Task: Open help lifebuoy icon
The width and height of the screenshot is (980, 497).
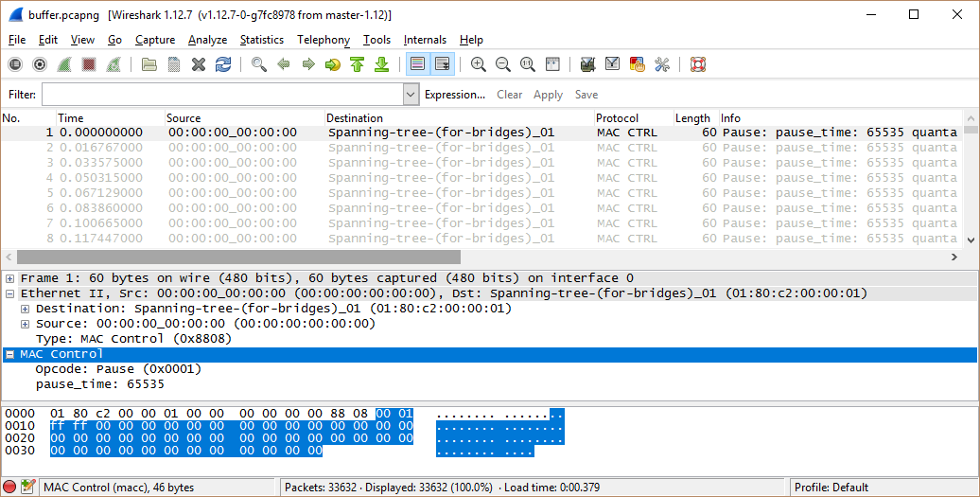Action: tap(697, 64)
